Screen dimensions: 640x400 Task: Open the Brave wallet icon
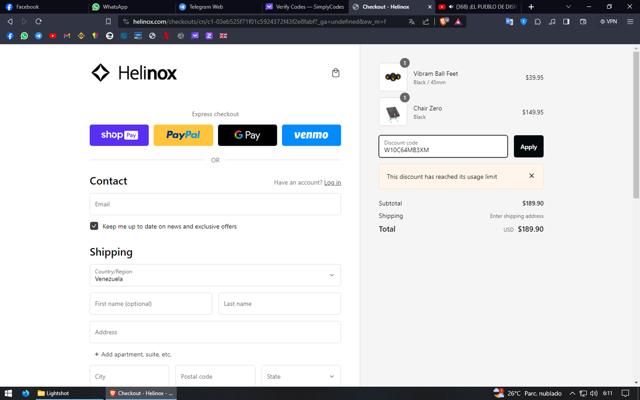tap(583, 21)
